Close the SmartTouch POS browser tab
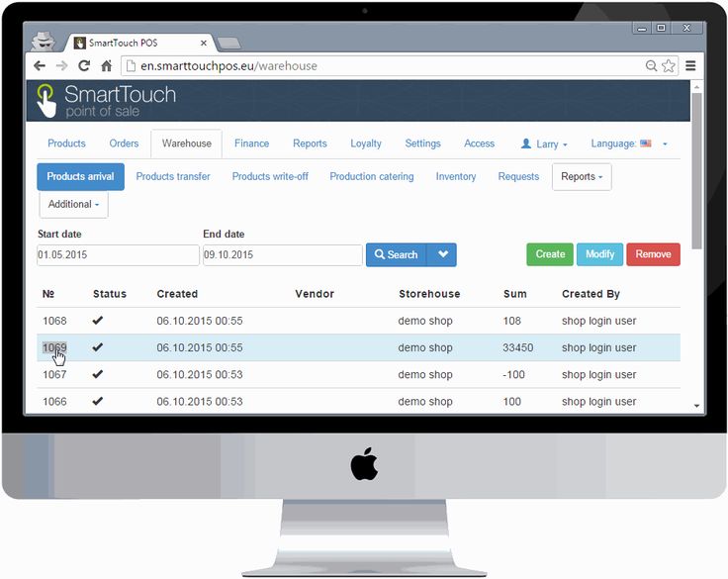 coord(204,44)
